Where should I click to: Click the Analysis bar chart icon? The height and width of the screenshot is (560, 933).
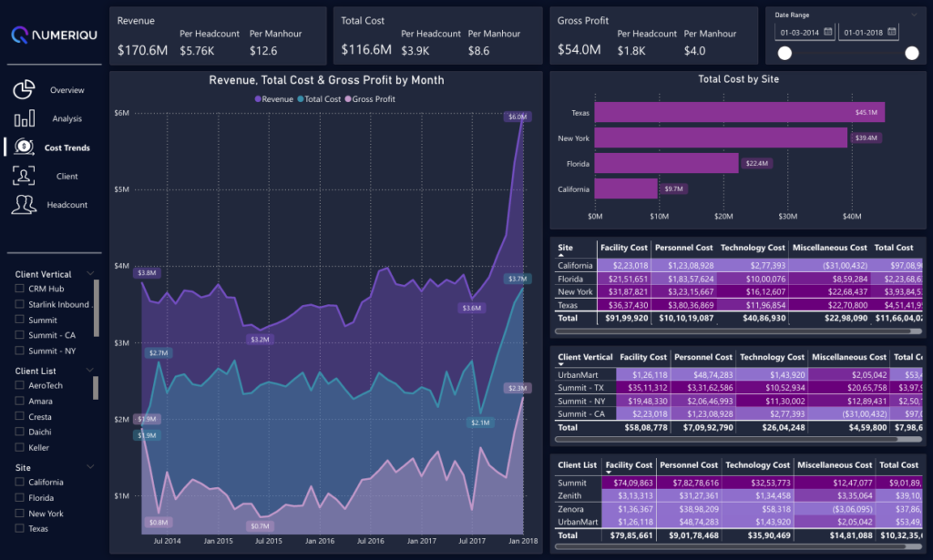click(x=25, y=118)
